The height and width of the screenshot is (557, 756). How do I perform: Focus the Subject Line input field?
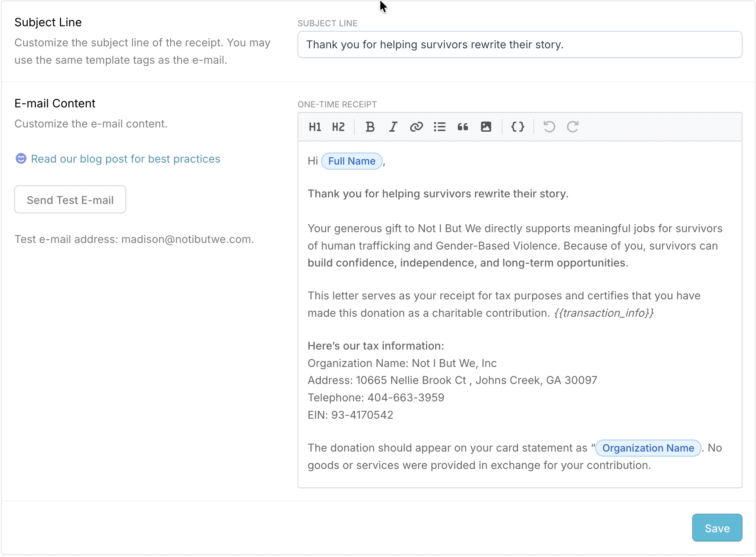[x=520, y=44]
